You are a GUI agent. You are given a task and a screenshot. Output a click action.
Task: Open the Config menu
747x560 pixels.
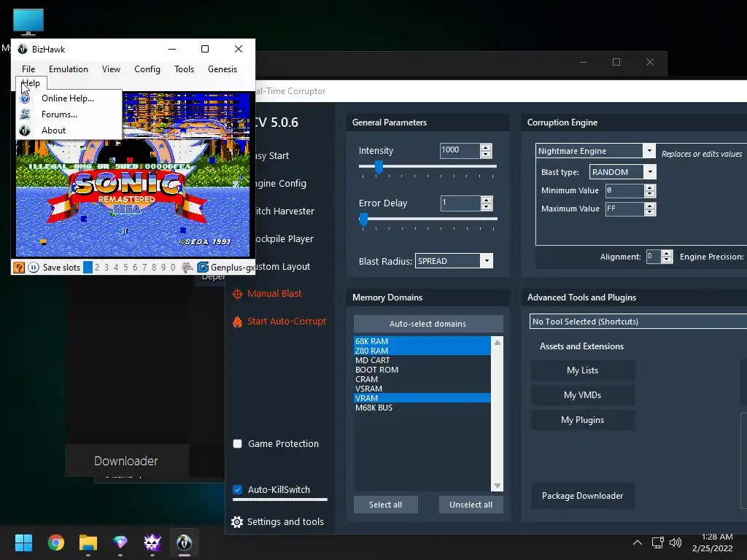click(x=147, y=69)
